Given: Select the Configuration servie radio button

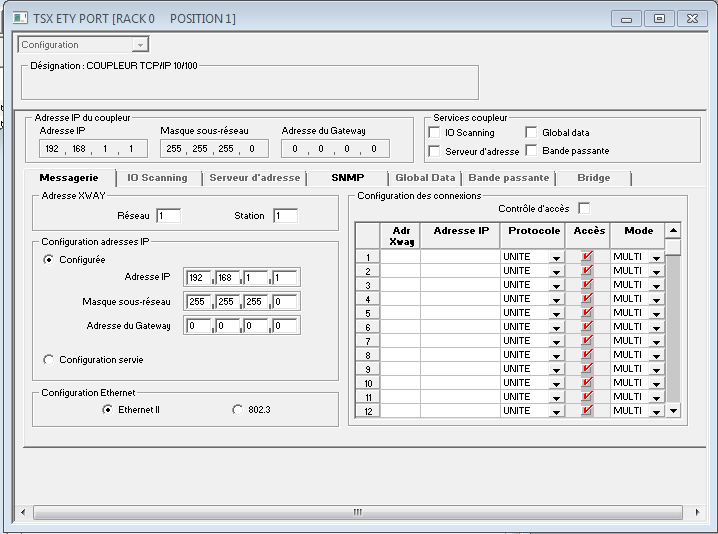Looking at the screenshot, I should coord(48,359).
